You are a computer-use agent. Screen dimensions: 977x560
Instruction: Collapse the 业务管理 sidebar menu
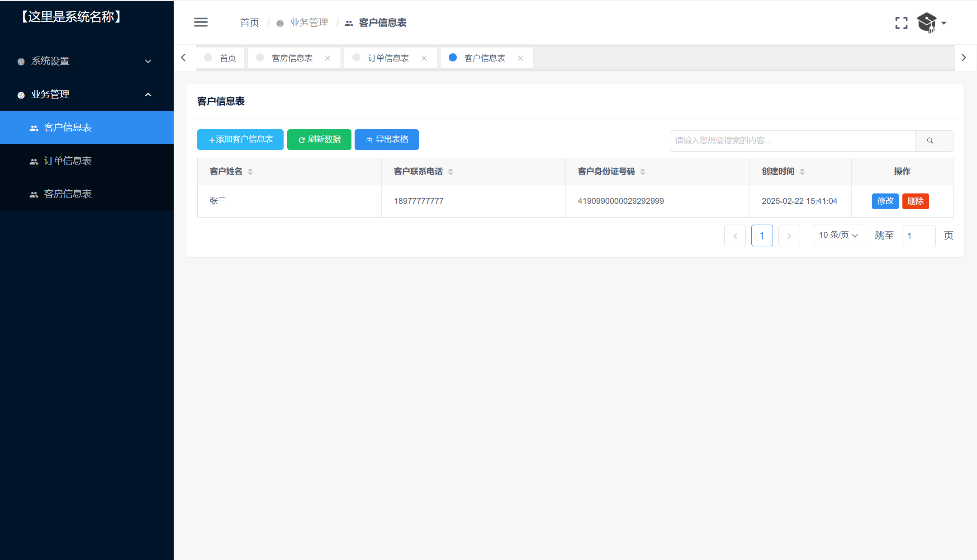tap(86, 94)
